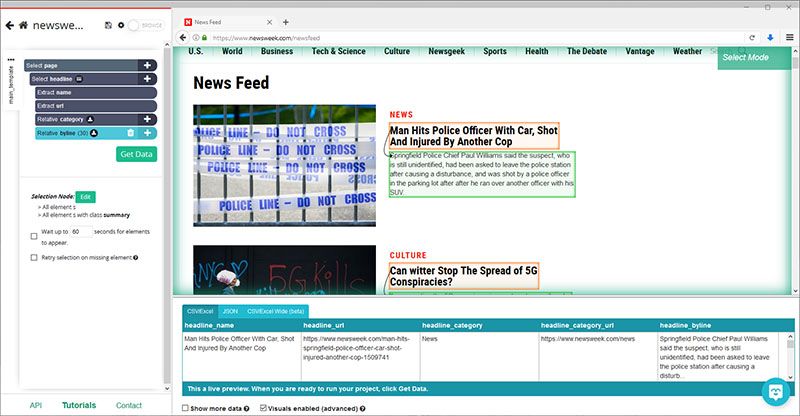Click the save project icon
The image size is (800, 416).
point(108,25)
